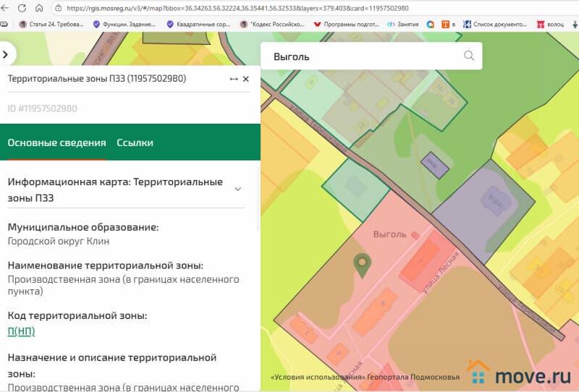Open the Функции. Задание bookmark

pos(127,24)
